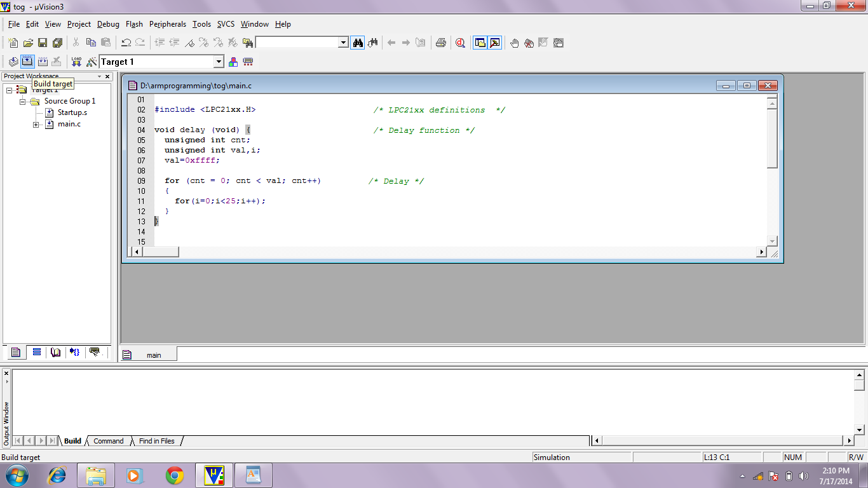Viewport: 868px width, 488px height.
Task: Open the View menu
Action: (53, 24)
